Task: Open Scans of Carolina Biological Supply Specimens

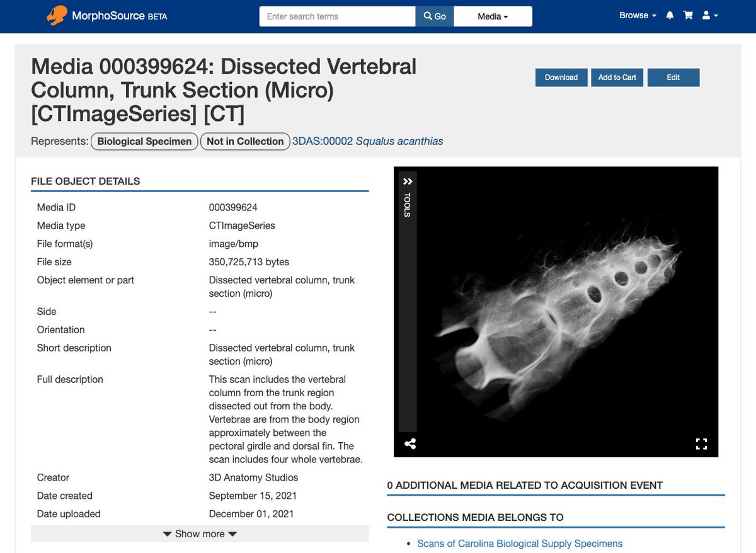Action: pyautogui.click(x=520, y=543)
